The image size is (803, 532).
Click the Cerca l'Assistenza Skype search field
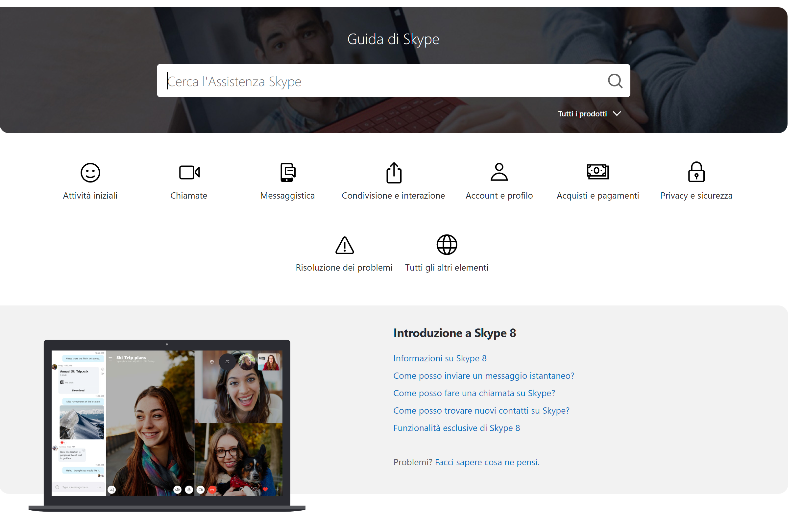click(380, 81)
